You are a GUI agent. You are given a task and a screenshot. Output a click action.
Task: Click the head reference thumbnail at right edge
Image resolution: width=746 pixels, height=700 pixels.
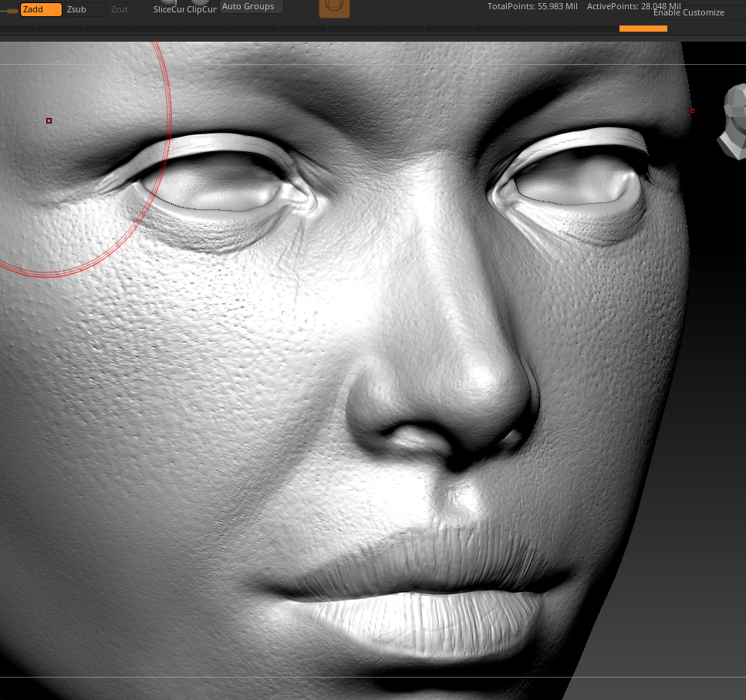click(734, 122)
